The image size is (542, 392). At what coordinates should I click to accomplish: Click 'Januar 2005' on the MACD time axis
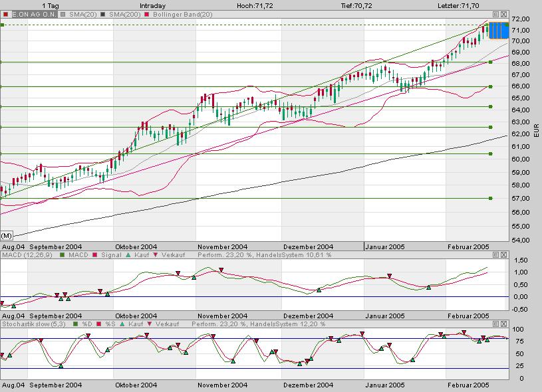coord(385,316)
